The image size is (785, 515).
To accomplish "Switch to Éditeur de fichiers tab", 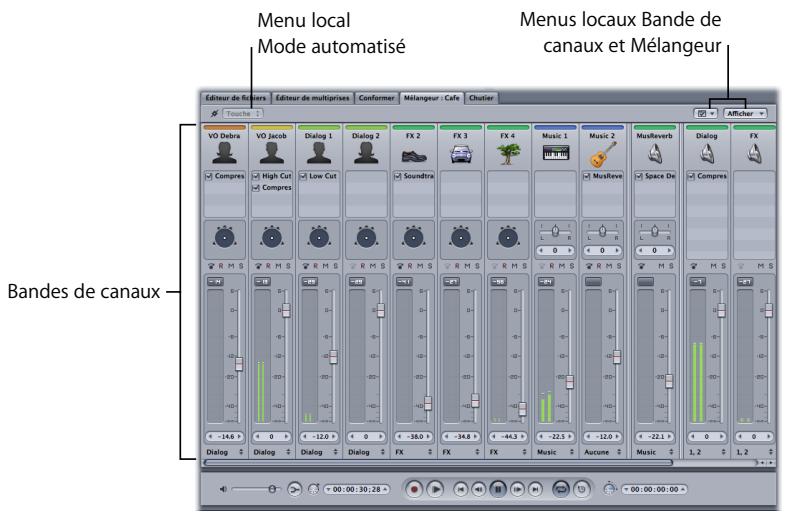I will (235, 98).
